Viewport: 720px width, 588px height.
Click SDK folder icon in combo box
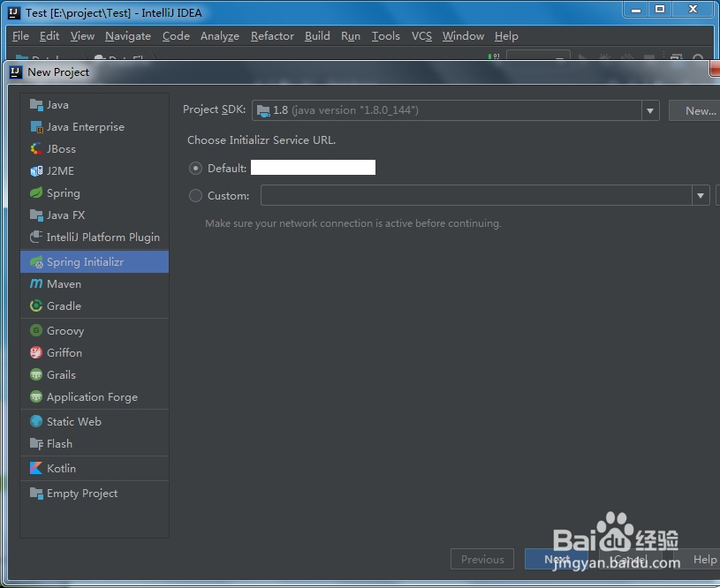tap(263, 110)
